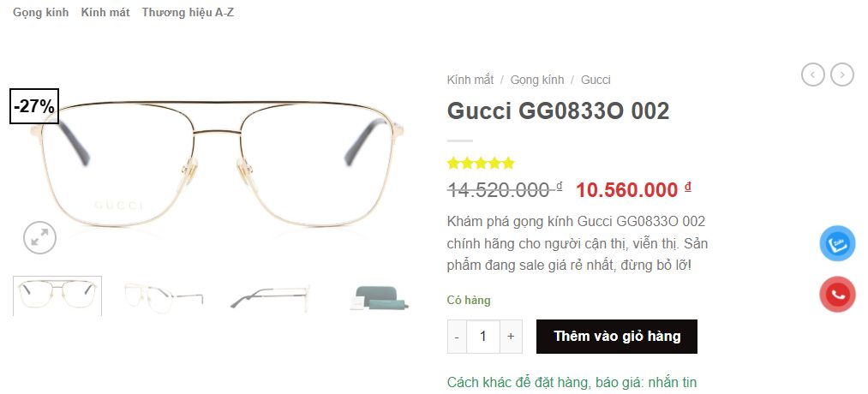Click Thêm vào giỏ hàng button

pyautogui.click(x=617, y=337)
